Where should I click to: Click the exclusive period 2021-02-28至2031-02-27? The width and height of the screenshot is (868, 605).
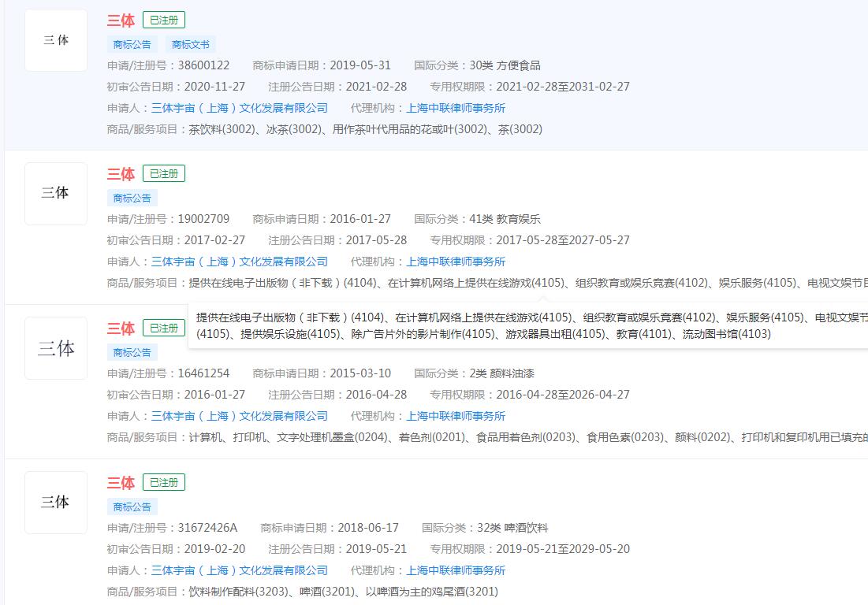(x=563, y=87)
